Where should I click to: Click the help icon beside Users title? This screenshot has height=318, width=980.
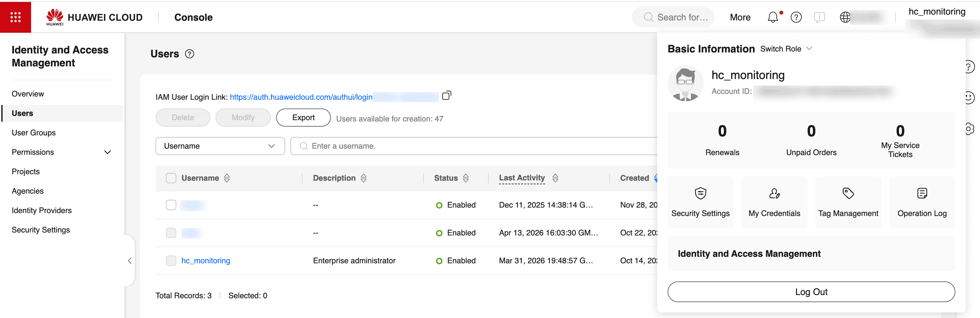click(190, 54)
